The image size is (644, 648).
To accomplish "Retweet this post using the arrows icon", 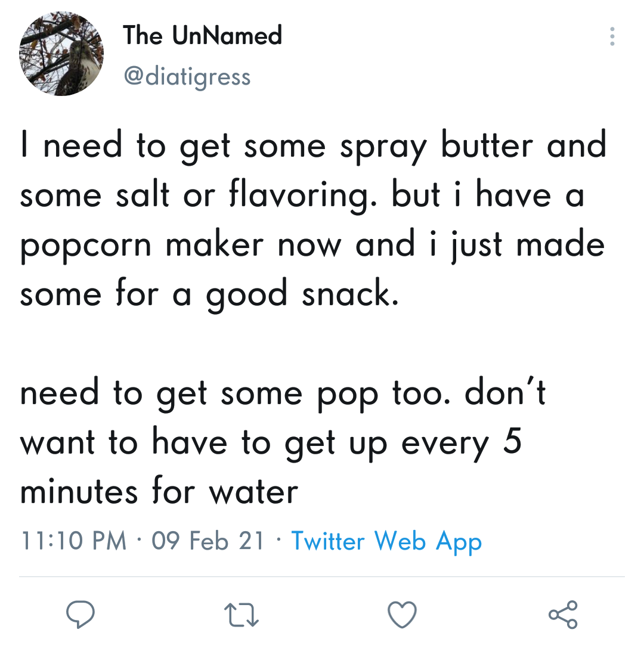I will pos(241,615).
